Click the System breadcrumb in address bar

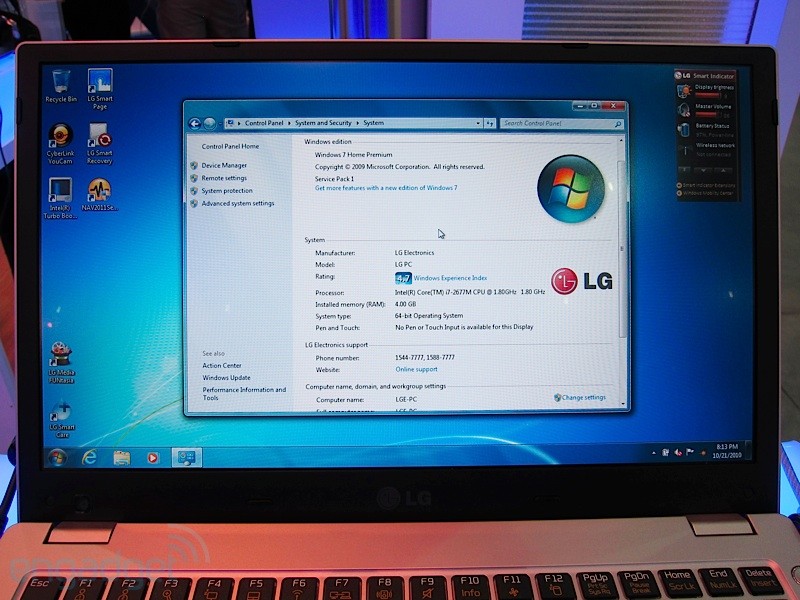point(373,123)
